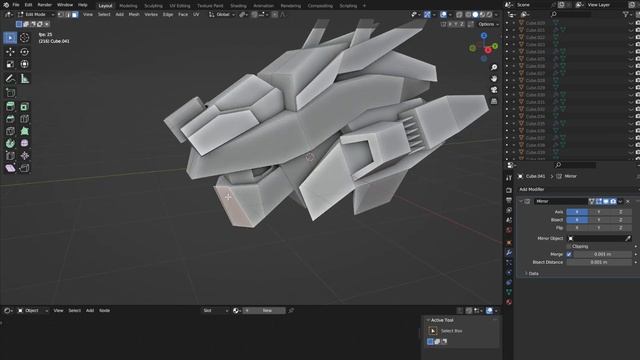Viewport: 640px width, 360px height.
Task: Open the Object type dropdown in node editor
Action: [x=33, y=311]
